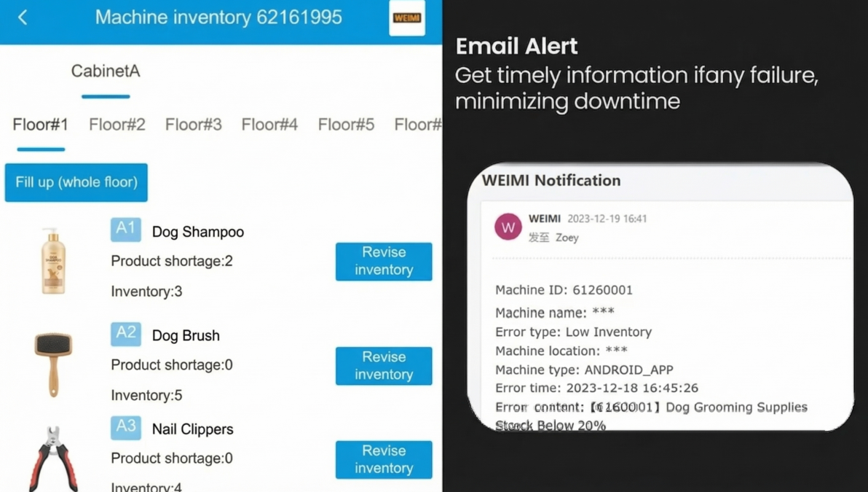Click 'Error time: 2023-12-18 16:45:26' line

596,388
